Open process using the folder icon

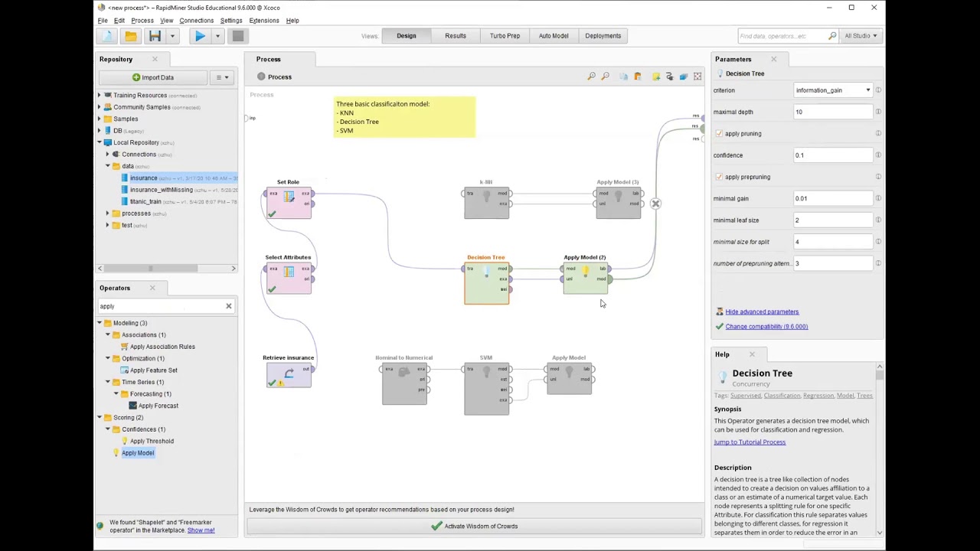click(131, 36)
